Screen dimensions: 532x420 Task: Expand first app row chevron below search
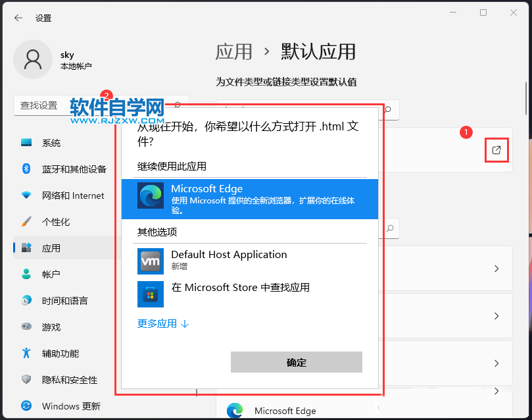point(496,269)
